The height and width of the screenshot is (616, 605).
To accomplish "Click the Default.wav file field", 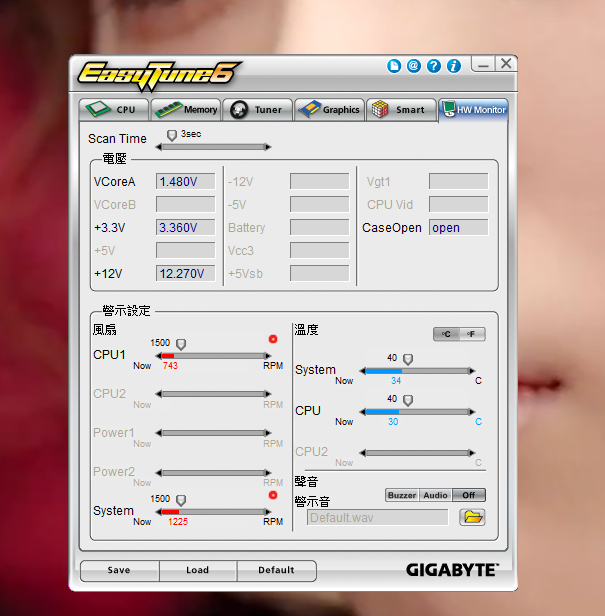I will pos(377,518).
